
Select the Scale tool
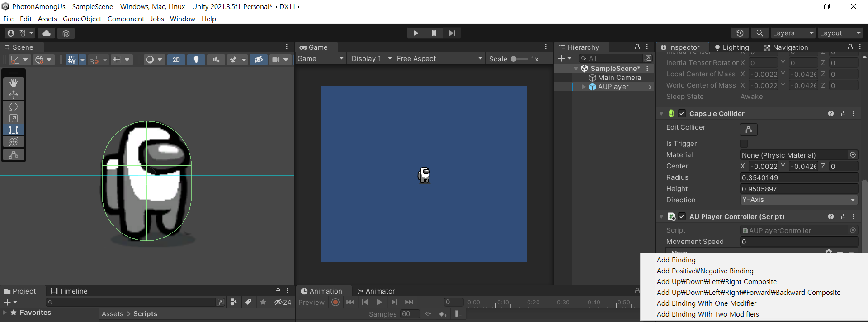[x=14, y=118]
